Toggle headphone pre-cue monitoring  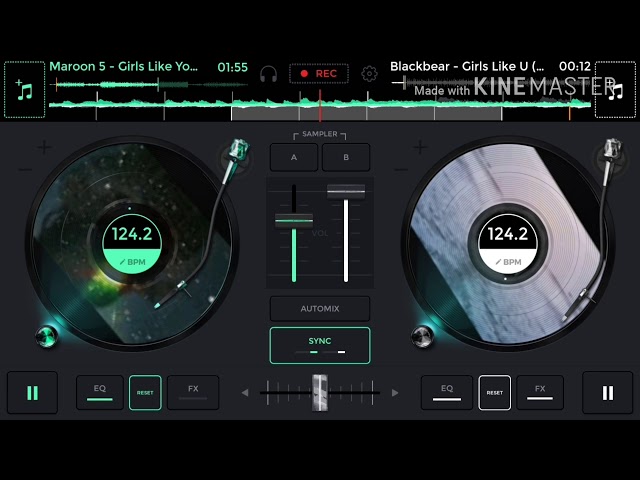coord(268,74)
